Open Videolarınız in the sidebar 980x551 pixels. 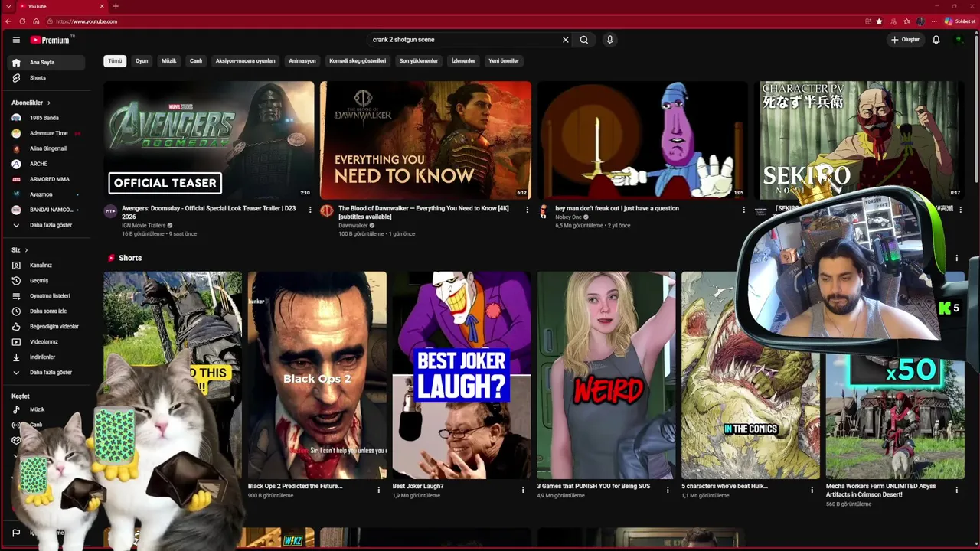[47, 342]
